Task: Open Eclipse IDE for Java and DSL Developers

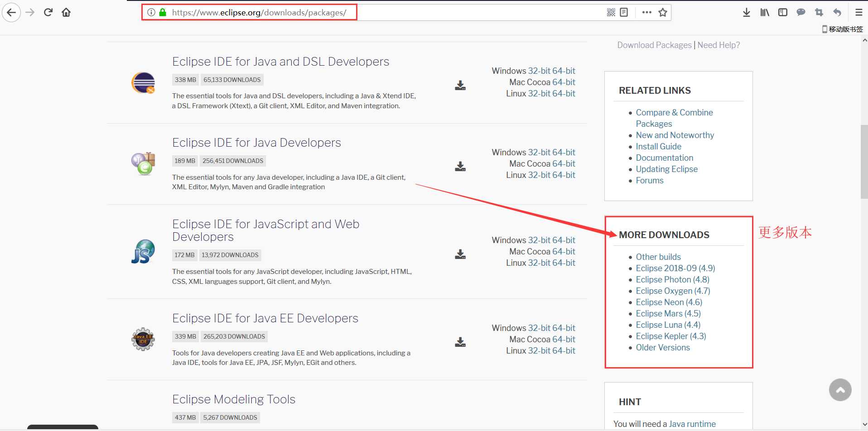Action: pos(280,62)
